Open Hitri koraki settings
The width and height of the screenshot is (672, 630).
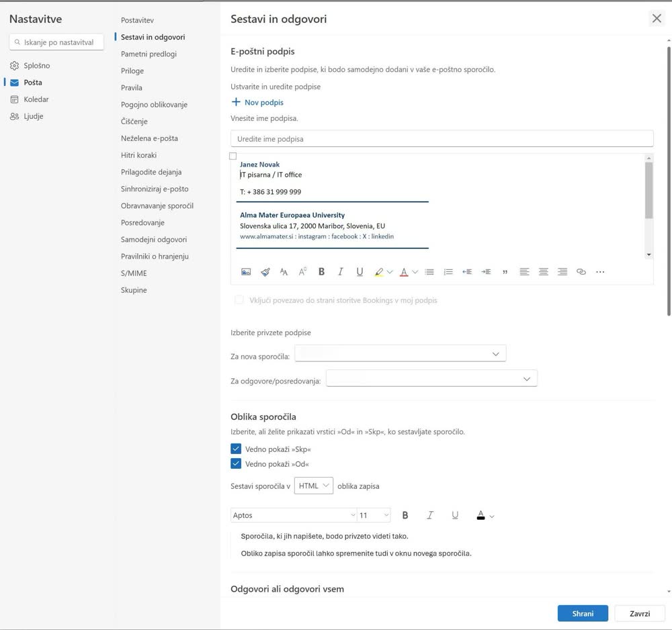tap(138, 155)
